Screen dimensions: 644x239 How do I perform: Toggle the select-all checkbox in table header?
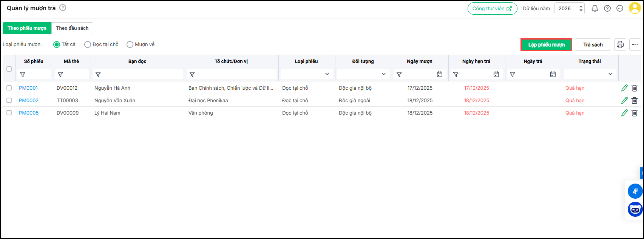[9, 69]
